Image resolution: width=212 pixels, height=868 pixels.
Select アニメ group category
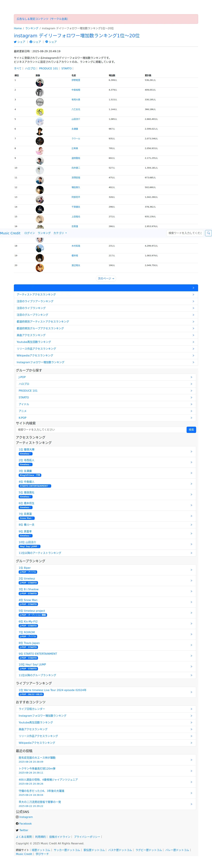(x=106, y=411)
